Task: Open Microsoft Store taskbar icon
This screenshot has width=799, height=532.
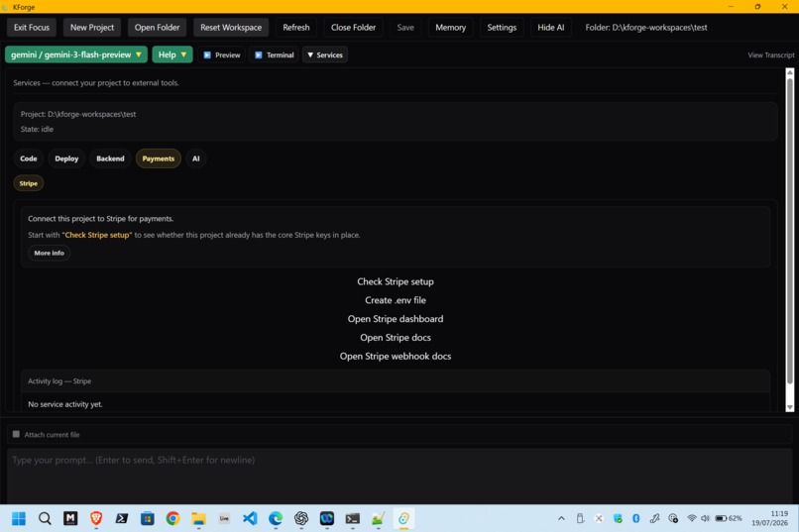Action: (x=148, y=518)
